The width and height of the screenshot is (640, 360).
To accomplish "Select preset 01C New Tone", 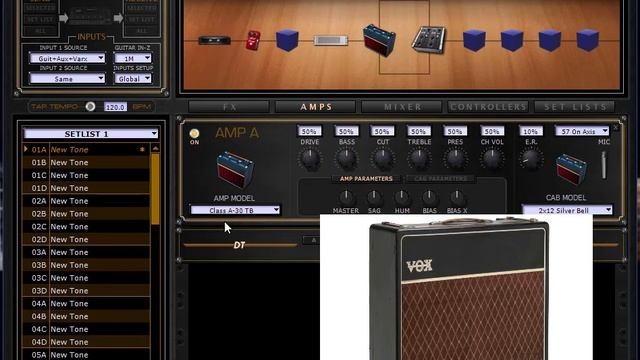I will 86,175.
